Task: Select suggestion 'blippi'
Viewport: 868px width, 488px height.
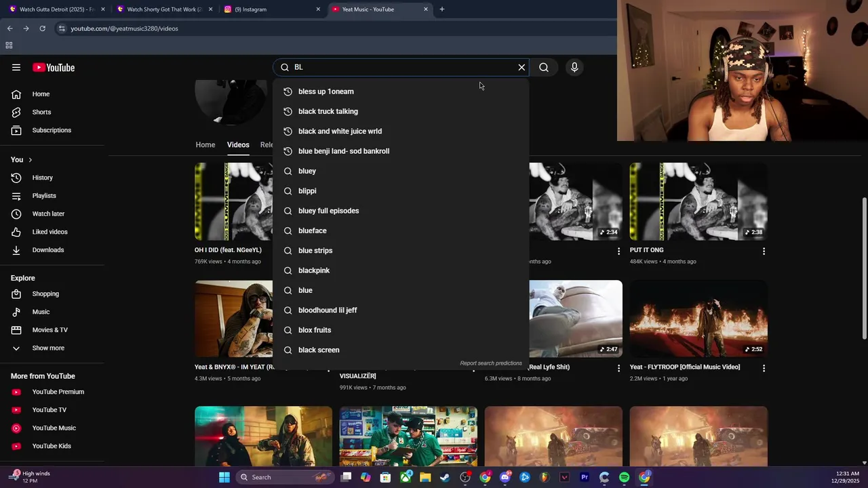Action: 401,191
